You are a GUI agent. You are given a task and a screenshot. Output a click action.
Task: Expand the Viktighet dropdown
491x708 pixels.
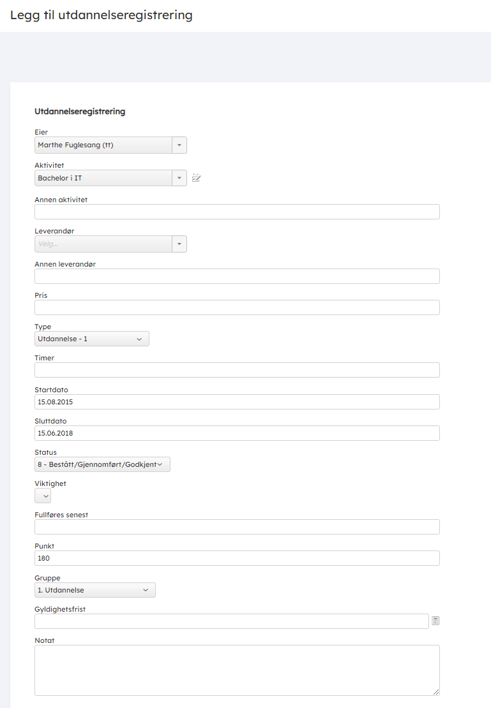pos(42,496)
